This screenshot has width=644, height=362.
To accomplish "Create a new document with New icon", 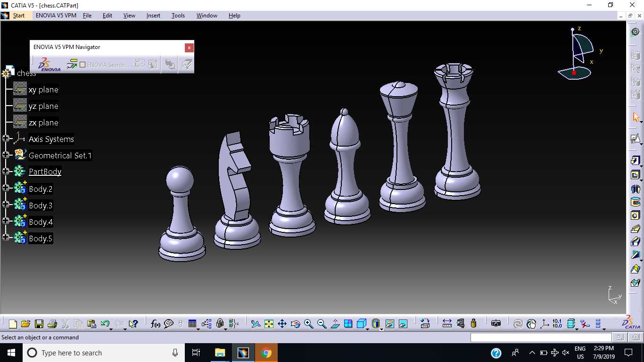I will (13, 324).
